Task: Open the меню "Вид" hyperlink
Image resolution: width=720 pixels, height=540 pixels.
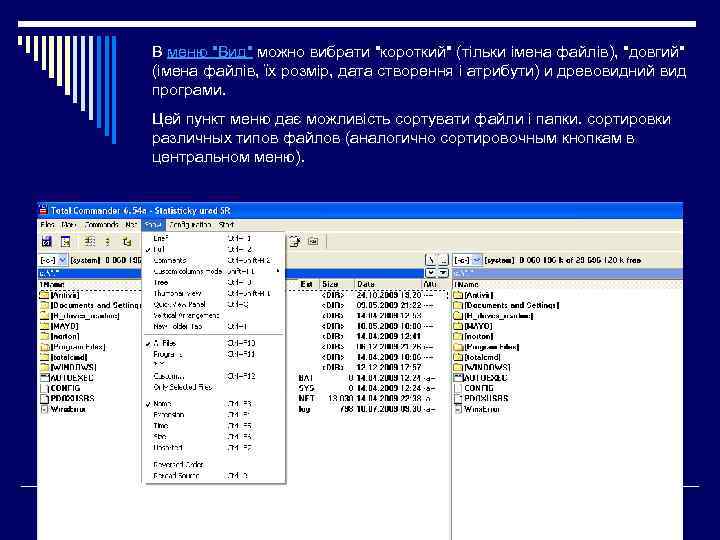Action: (209, 52)
